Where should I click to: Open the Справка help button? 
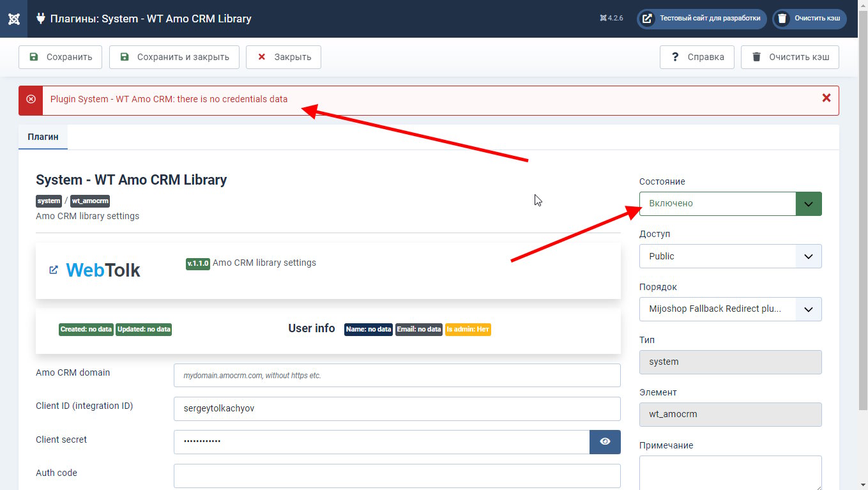(x=697, y=57)
